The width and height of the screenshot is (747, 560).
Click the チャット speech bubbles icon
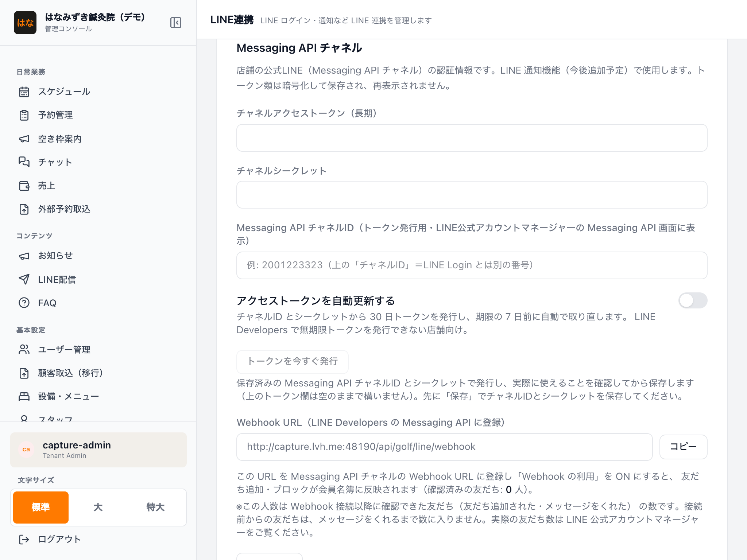(24, 162)
